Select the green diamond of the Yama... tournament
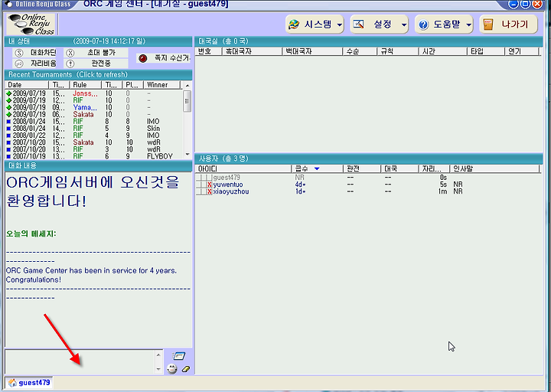Screen dimensions: 551x392 pyautogui.click(x=8, y=108)
